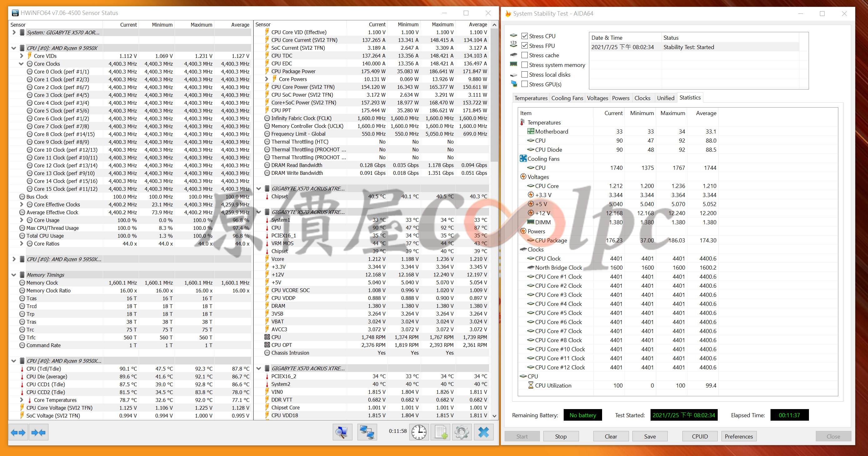868x456 pixels.
Task: Switch to the Temperatures tab
Action: (531, 98)
